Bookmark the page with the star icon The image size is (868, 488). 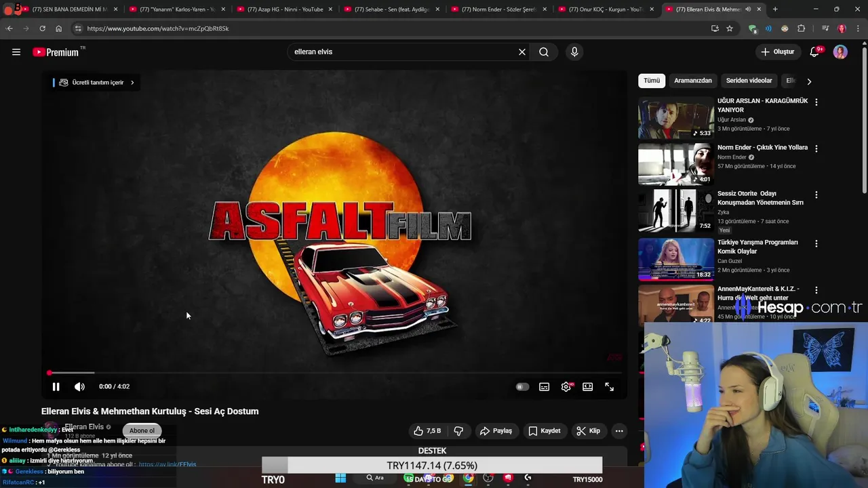click(x=730, y=28)
